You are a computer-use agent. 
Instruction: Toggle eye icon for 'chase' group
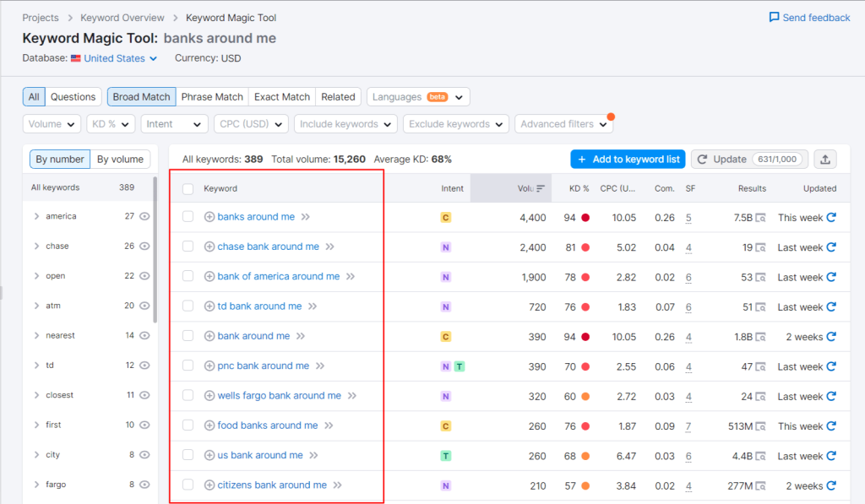pos(144,246)
